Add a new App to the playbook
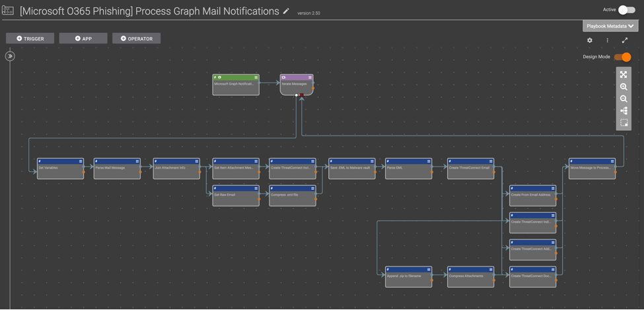Image resolution: width=644 pixels, height=310 pixels. click(83, 38)
